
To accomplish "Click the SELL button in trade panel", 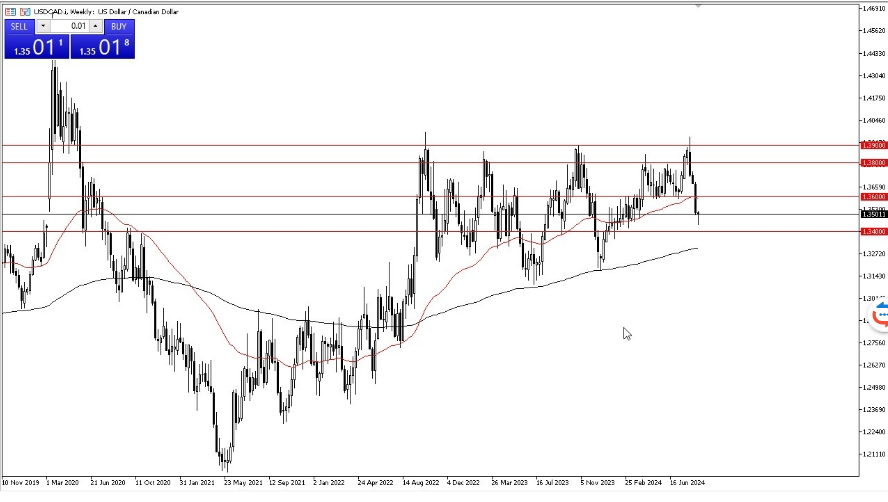I will [x=20, y=26].
